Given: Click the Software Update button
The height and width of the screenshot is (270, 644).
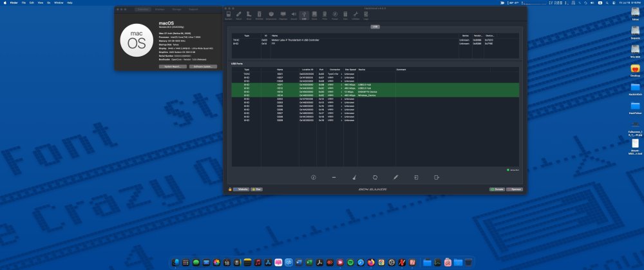Looking at the screenshot, I should (x=204, y=66).
